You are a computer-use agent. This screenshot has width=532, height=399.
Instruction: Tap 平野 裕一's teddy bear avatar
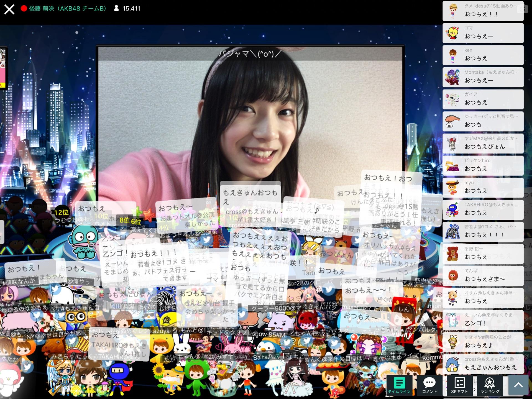pyautogui.click(x=452, y=254)
